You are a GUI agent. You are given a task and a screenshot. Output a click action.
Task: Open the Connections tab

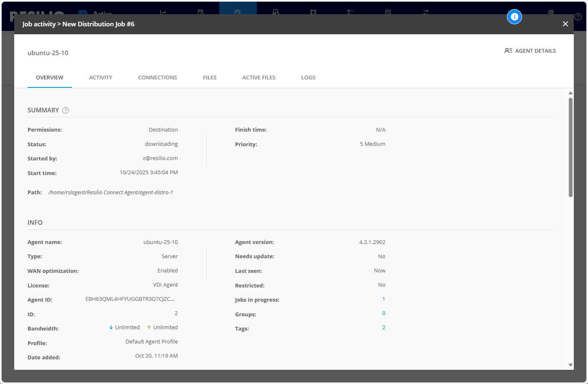coord(157,78)
